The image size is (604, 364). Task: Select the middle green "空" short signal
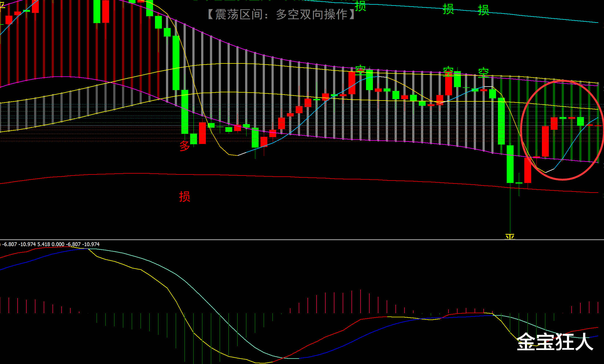click(448, 71)
